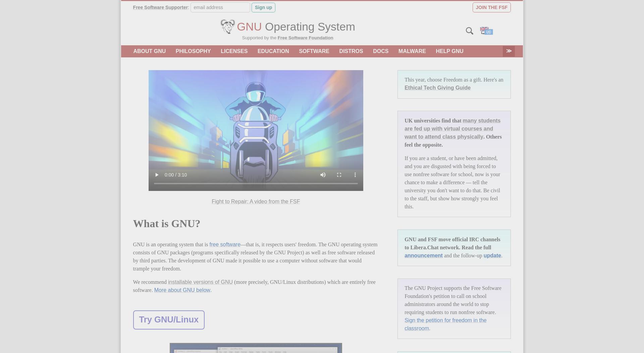Open the MALWARE menu item
This screenshot has height=353, width=644.
tap(412, 51)
